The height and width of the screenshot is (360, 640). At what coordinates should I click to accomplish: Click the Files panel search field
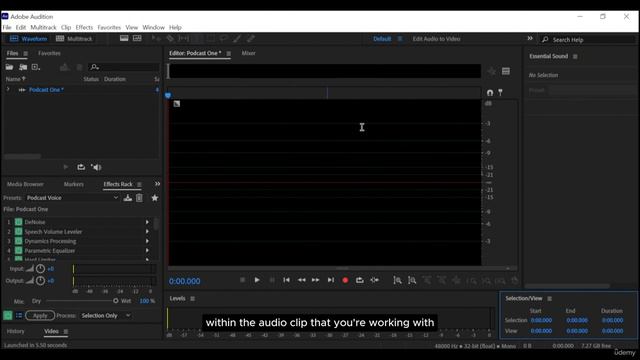click(124, 67)
